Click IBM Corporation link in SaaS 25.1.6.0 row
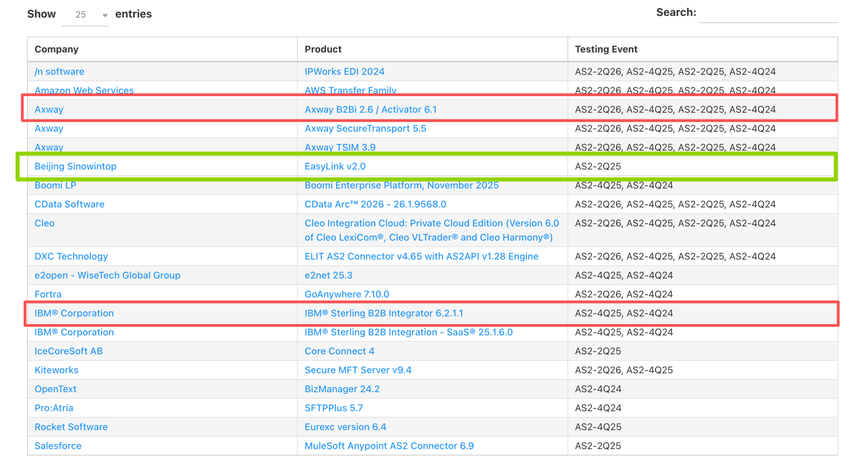868x467 pixels. [74, 333]
